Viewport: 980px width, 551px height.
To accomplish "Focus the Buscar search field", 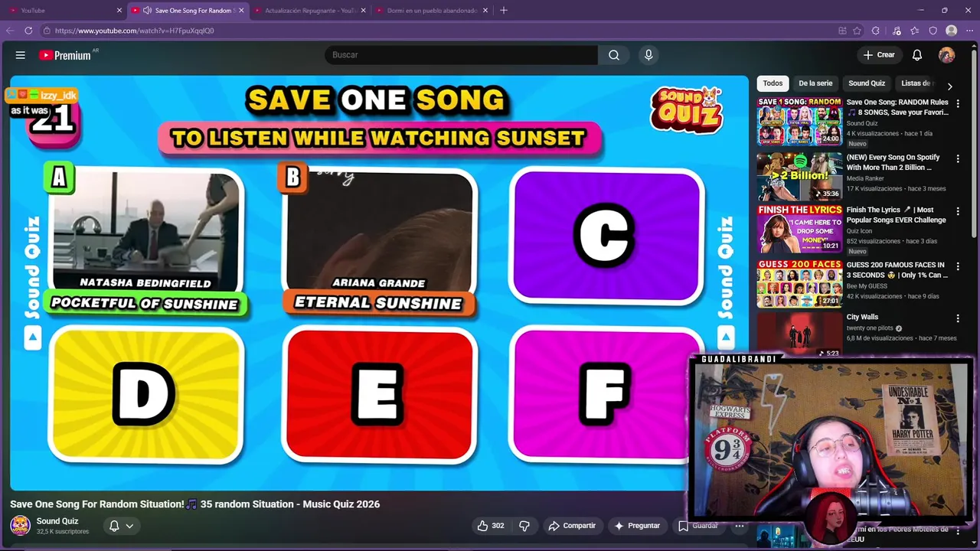I will pyautogui.click(x=462, y=55).
